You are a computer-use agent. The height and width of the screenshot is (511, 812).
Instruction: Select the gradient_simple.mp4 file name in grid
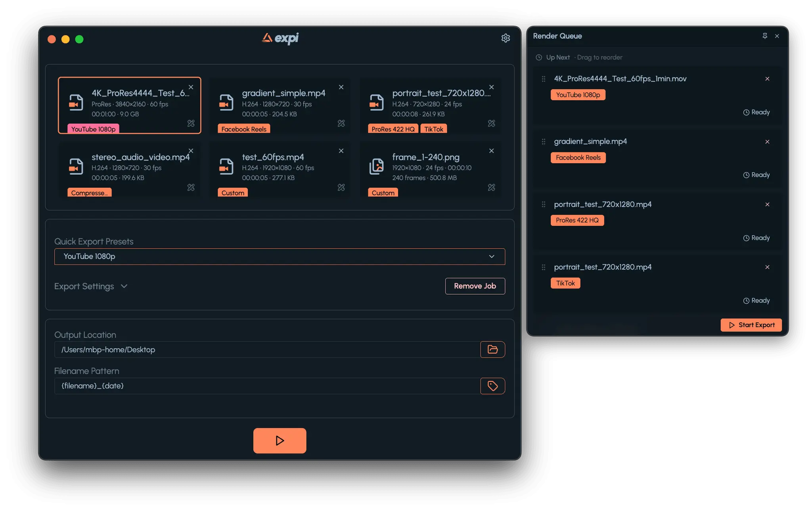[x=283, y=93]
